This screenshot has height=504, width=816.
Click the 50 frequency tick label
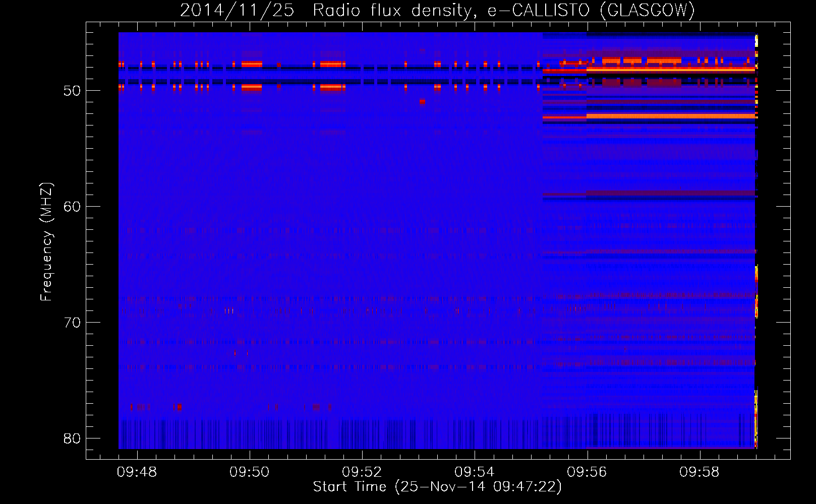72,91
